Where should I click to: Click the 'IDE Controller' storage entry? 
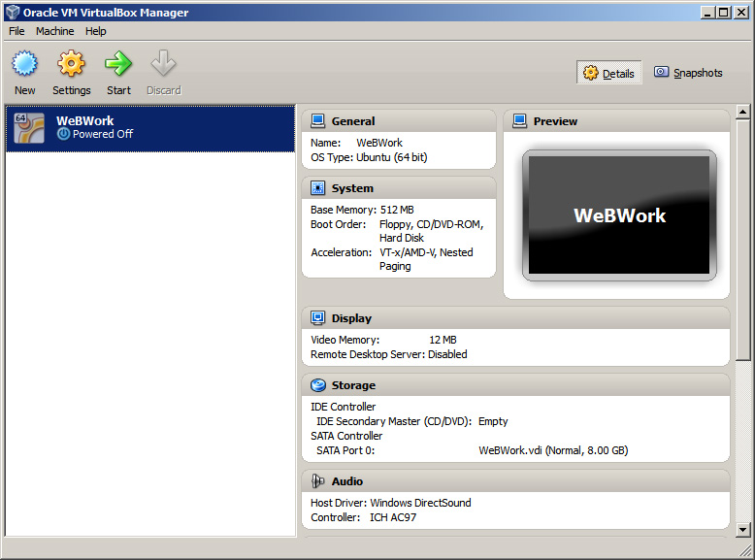click(x=343, y=407)
